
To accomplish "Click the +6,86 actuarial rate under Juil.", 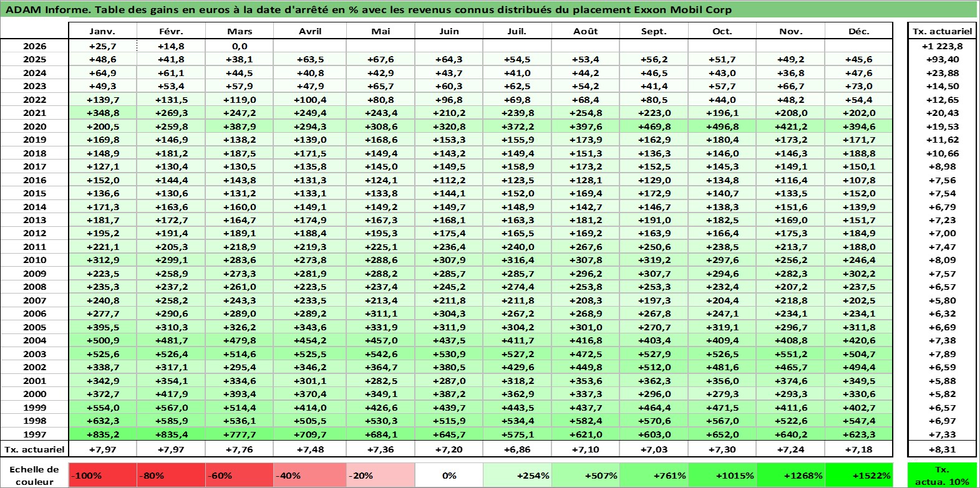I will point(517,449).
